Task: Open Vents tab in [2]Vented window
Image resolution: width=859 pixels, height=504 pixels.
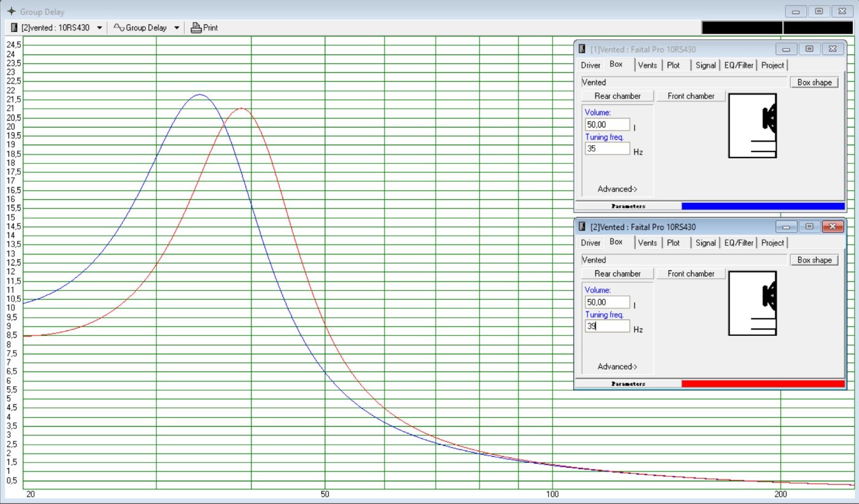Action: coord(647,243)
